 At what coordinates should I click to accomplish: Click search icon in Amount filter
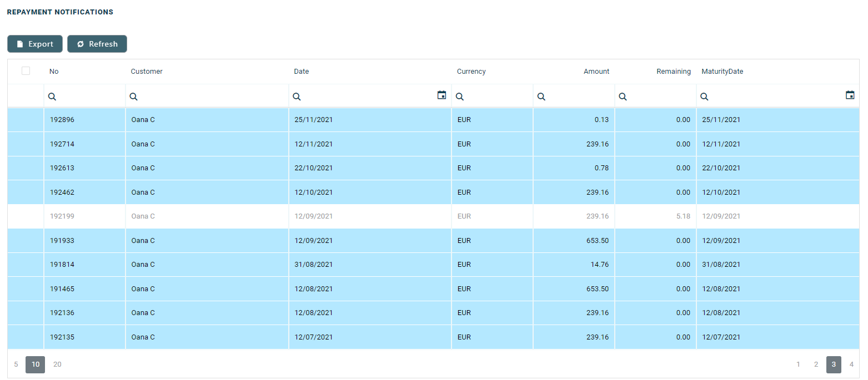pyautogui.click(x=541, y=97)
